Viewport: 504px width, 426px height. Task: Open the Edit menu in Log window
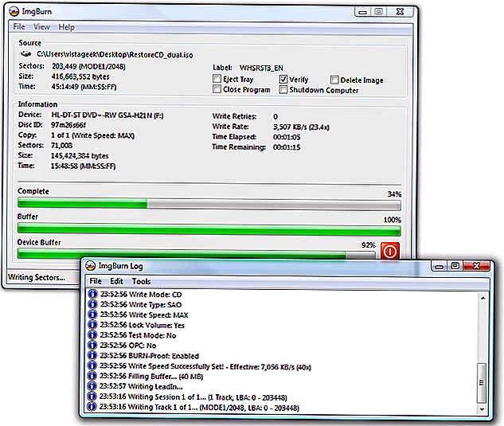tap(116, 281)
